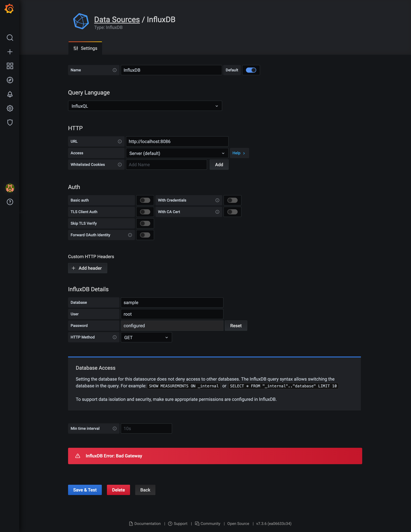The image size is (411, 532).
Task: Click the SHOW MEASUREMENTS ON _internal code snippet
Action: (184, 386)
